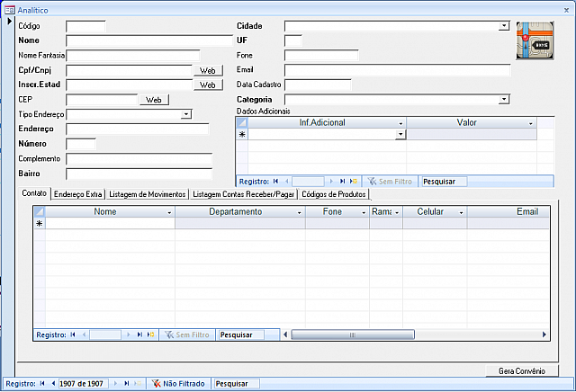
Task: Click the map location icon
Action: tap(535, 40)
